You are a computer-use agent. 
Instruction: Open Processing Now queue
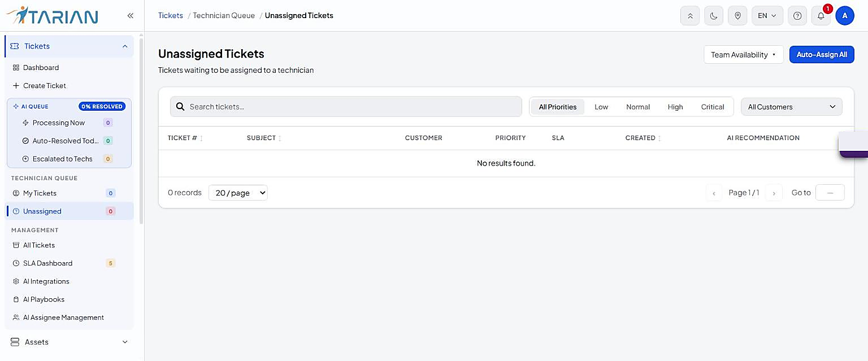point(59,123)
